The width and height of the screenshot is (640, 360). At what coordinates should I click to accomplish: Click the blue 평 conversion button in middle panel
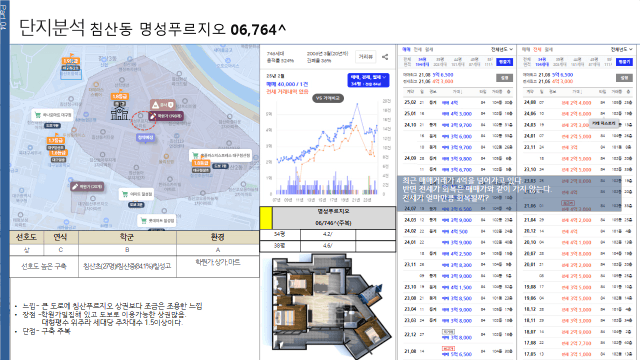tap(504, 62)
